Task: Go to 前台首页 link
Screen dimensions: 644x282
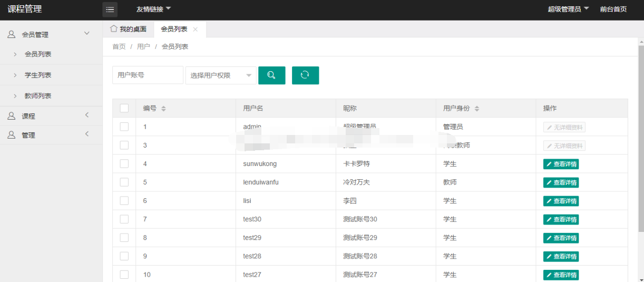Action: click(613, 9)
